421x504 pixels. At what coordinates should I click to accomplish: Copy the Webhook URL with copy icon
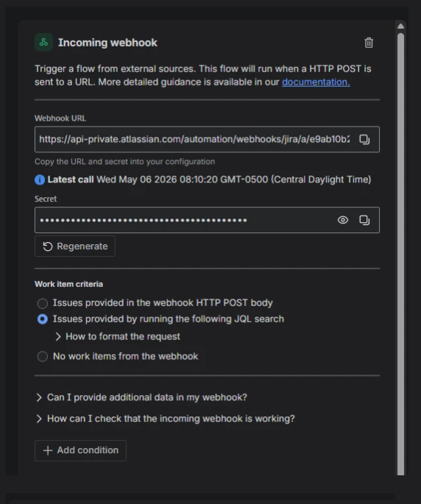tap(364, 140)
